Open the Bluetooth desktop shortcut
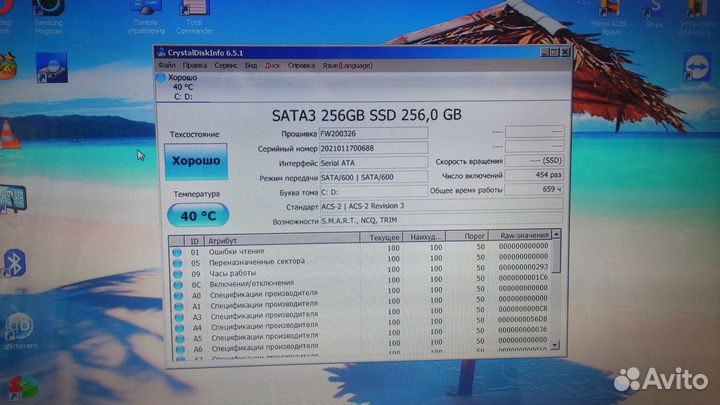 pos(14,263)
